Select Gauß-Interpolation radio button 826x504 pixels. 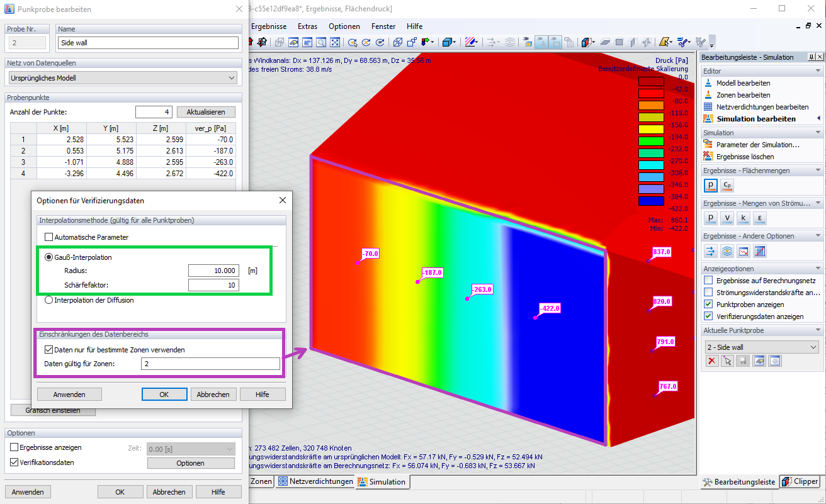[x=49, y=257]
